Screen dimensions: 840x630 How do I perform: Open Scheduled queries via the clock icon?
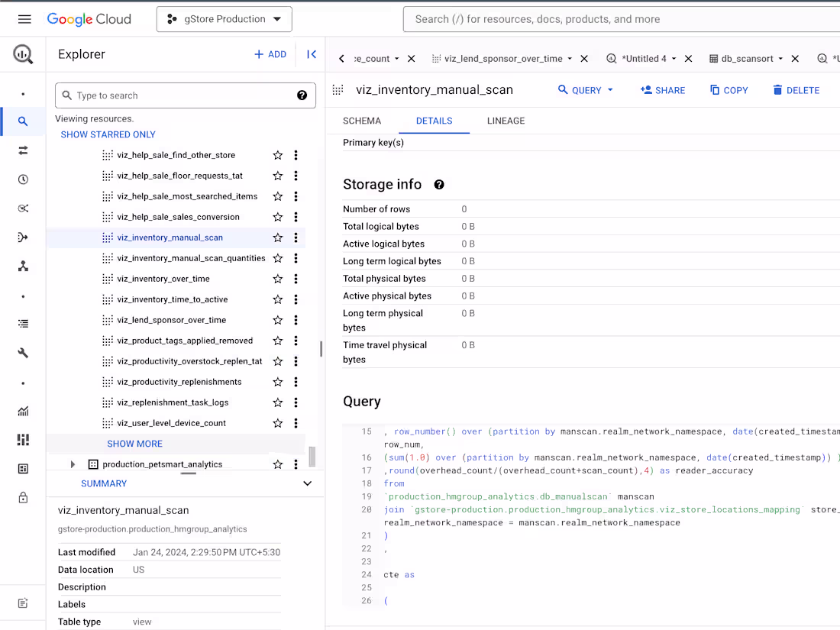coord(23,179)
